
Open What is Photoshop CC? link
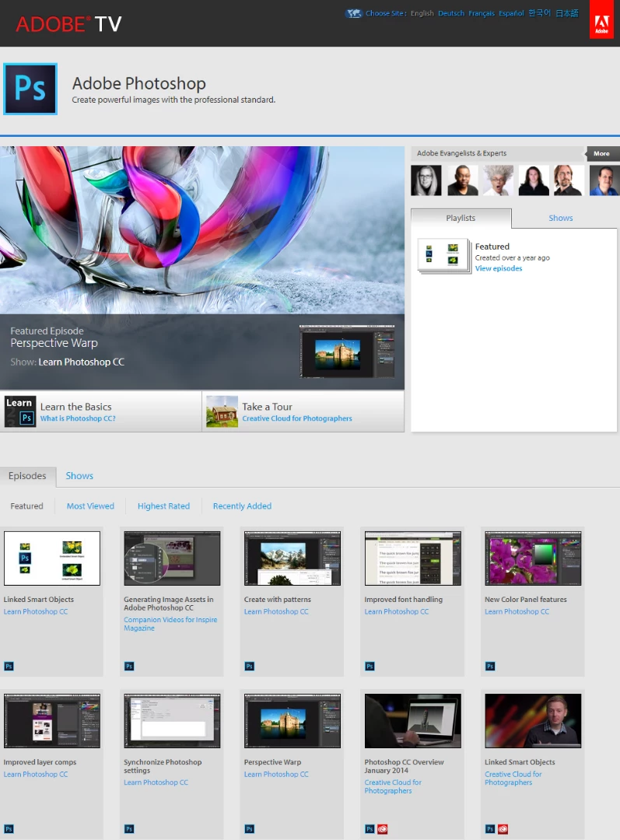pyautogui.click(x=78, y=418)
